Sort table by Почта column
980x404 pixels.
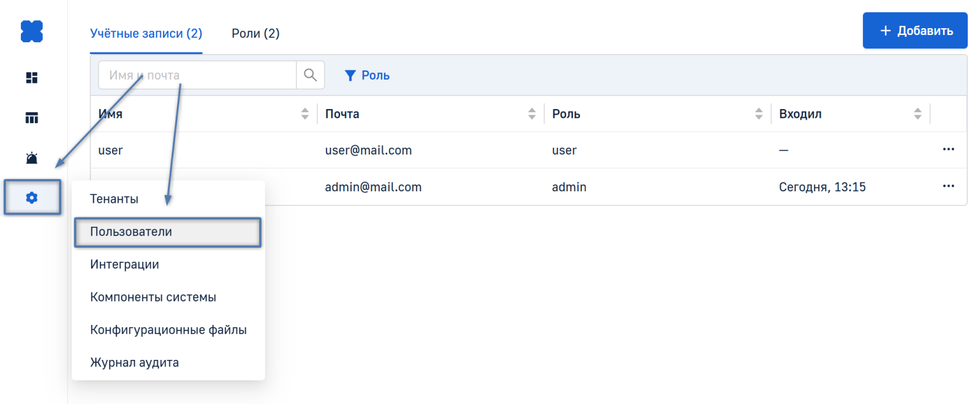[532, 114]
